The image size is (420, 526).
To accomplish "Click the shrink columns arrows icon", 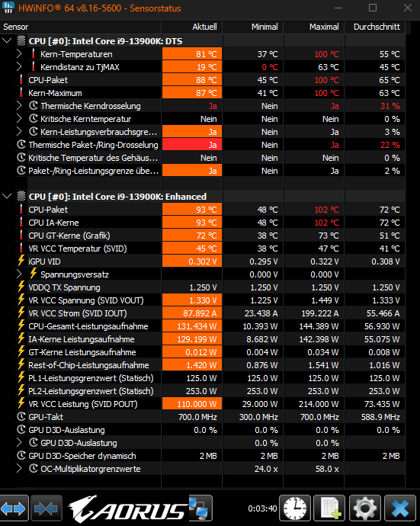I will (46, 508).
